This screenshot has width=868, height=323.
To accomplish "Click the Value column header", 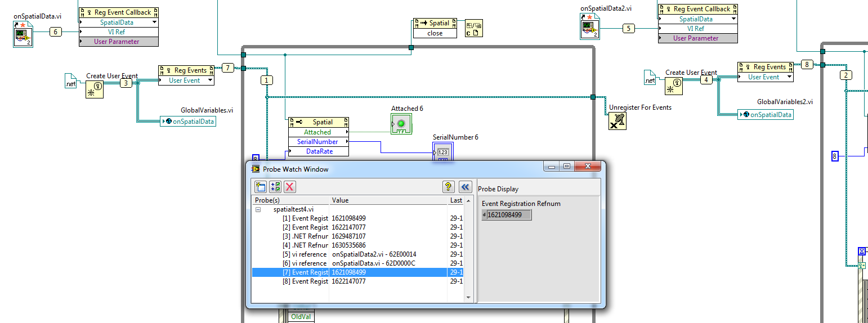I will point(388,200).
